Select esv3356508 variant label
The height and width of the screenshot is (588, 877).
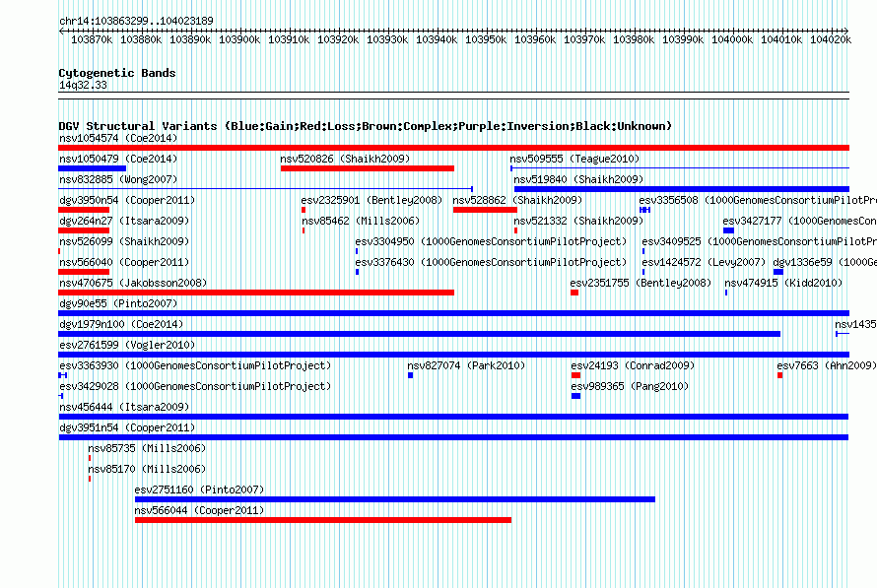pos(758,200)
